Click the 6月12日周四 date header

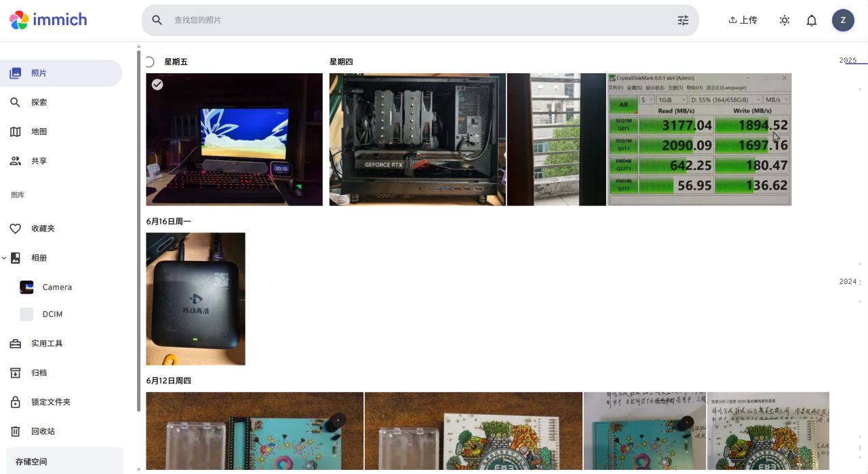[168, 381]
